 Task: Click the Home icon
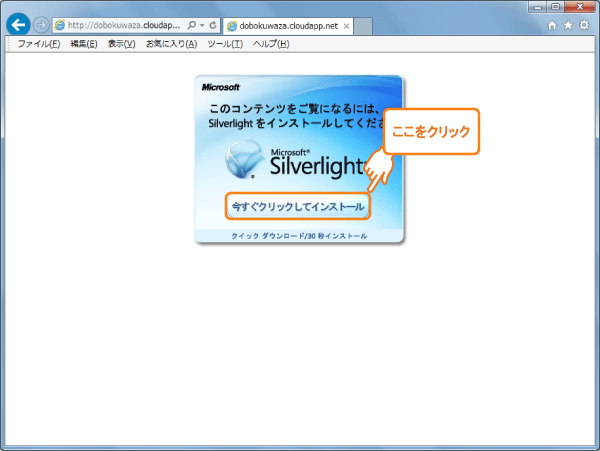(552, 25)
